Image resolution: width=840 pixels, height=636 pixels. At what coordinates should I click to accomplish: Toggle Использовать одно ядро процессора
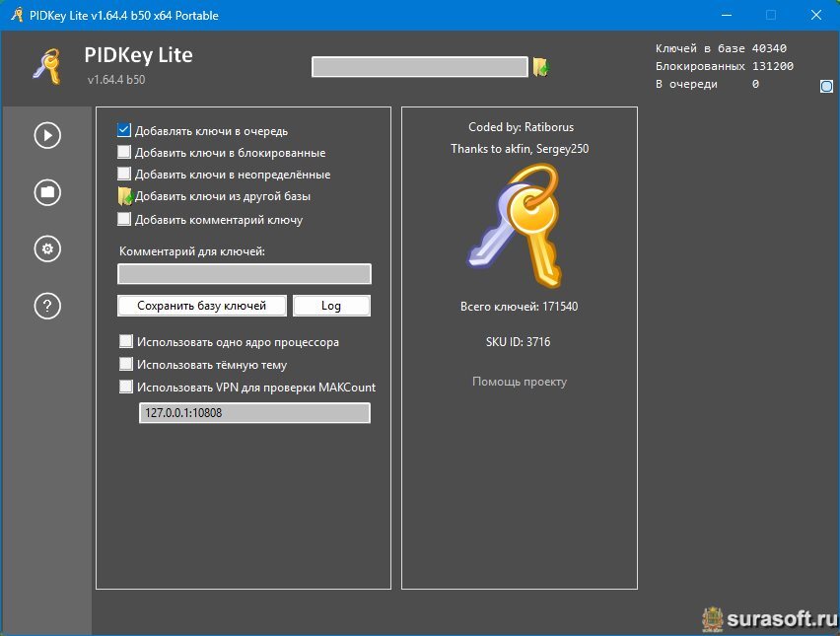click(x=126, y=342)
